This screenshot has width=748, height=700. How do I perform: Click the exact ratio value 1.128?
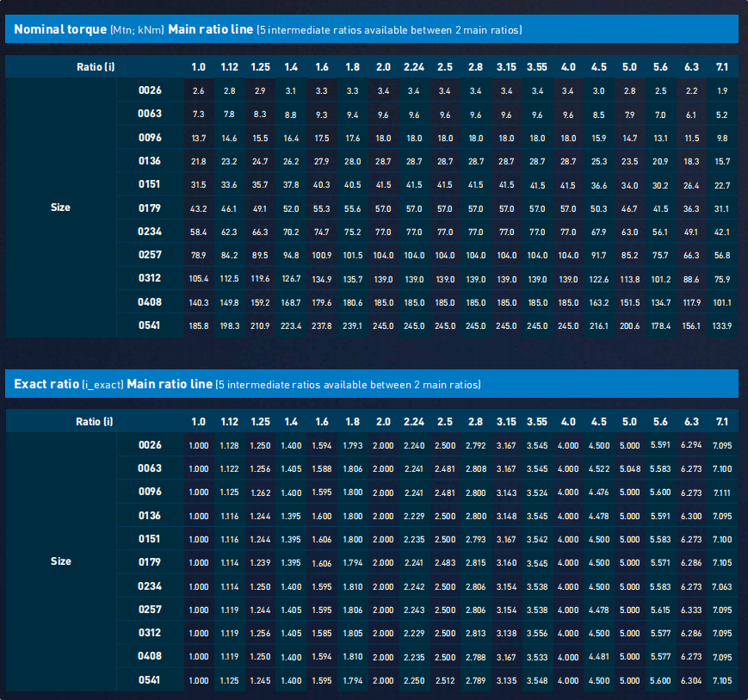(229, 445)
